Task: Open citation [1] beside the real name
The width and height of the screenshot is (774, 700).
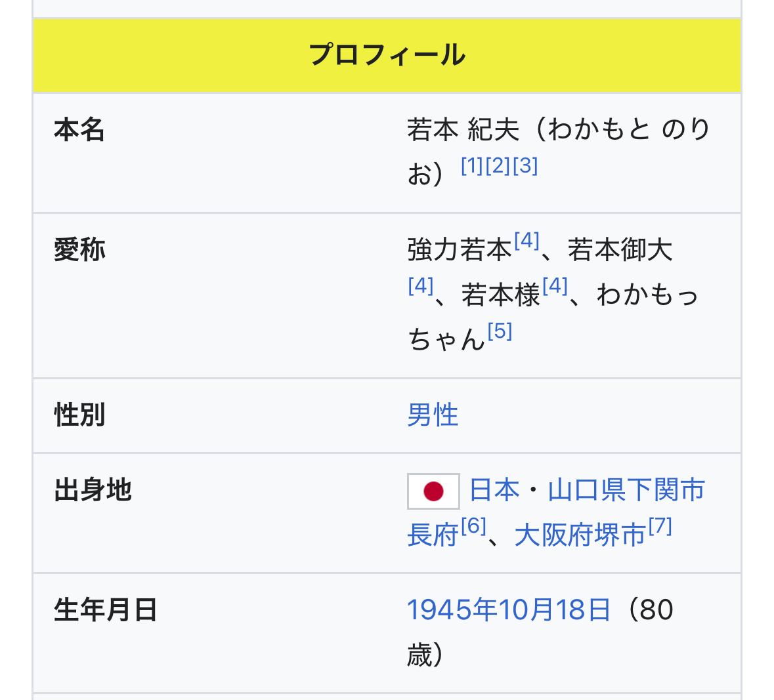Action: 472,165
